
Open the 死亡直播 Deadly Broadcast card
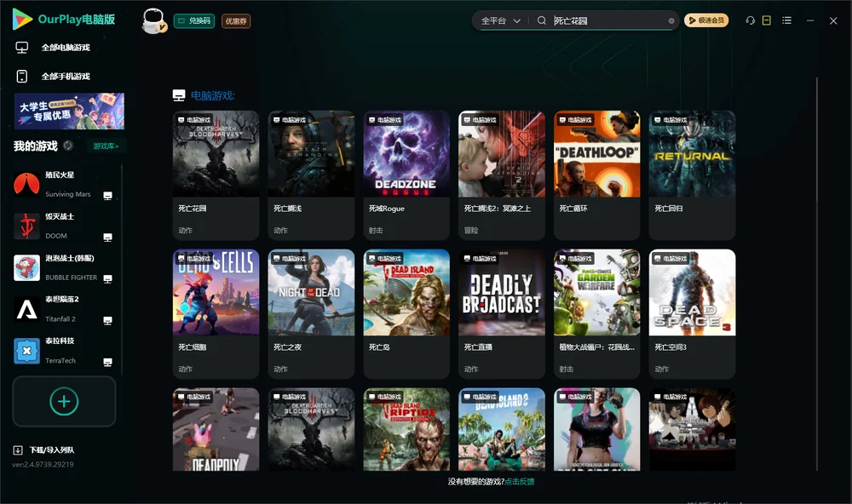click(x=502, y=314)
